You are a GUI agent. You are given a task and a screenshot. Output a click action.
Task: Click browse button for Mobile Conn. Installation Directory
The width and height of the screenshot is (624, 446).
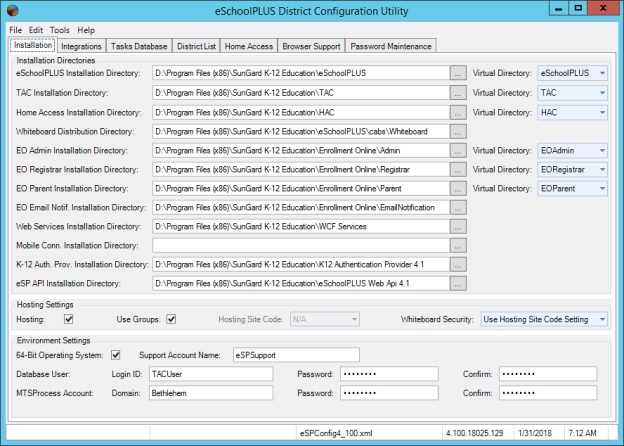(x=458, y=245)
